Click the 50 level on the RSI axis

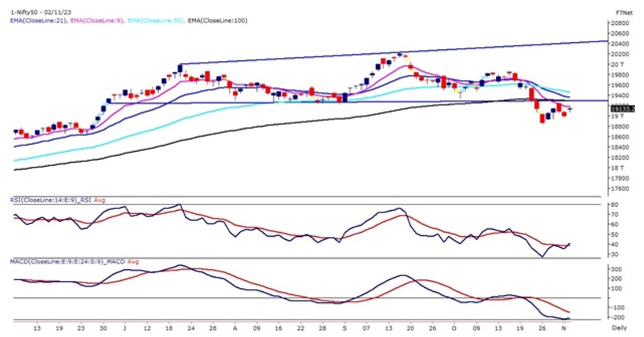coord(615,235)
